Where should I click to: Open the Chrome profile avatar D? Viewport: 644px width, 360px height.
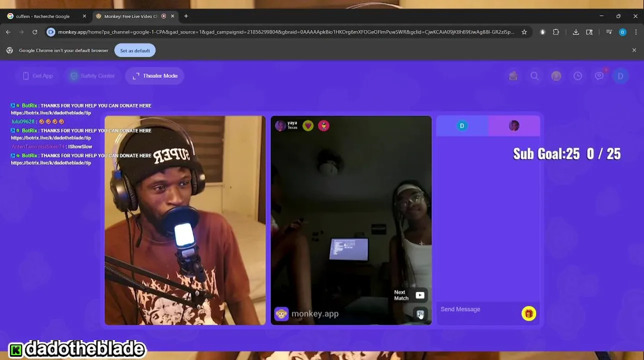coord(622,32)
